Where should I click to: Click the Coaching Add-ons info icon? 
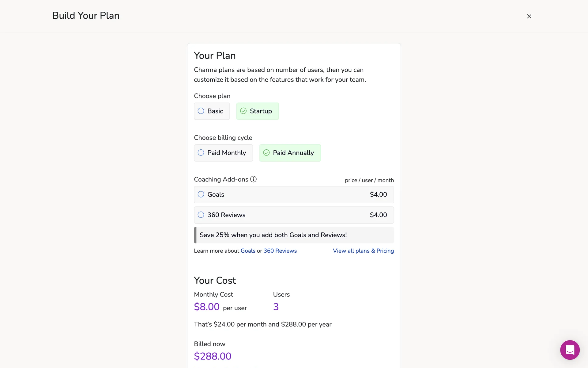(x=253, y=179)
